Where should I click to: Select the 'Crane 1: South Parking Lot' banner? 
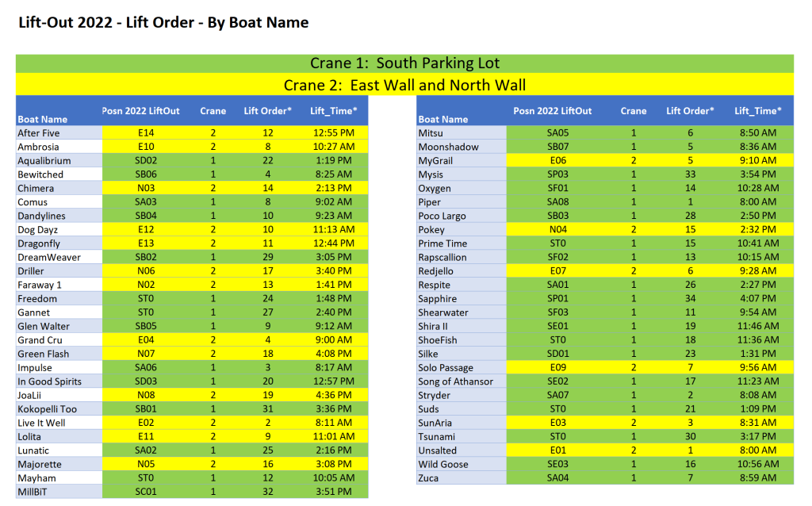404,63
